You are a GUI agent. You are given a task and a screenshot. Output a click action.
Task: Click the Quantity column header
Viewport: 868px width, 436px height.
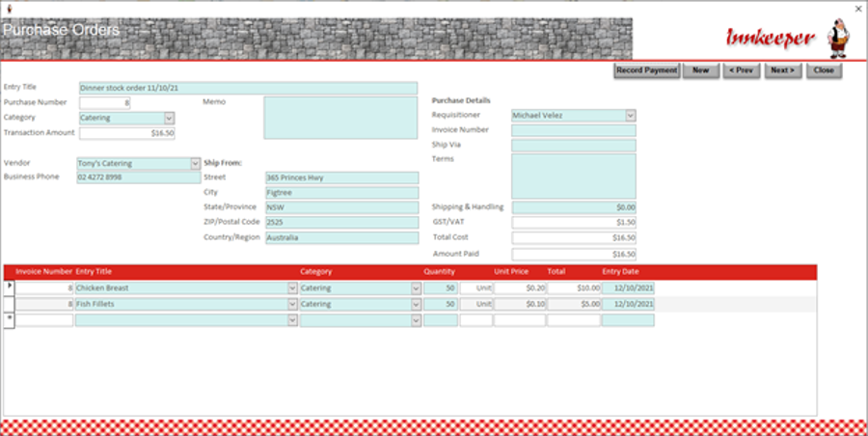(440, 272)
